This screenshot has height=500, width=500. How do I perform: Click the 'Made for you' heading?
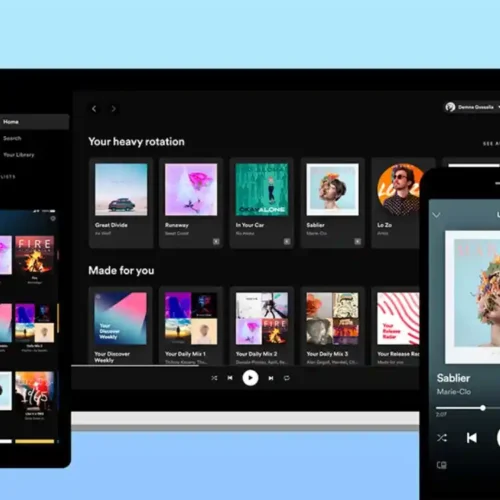click(121, 270)
